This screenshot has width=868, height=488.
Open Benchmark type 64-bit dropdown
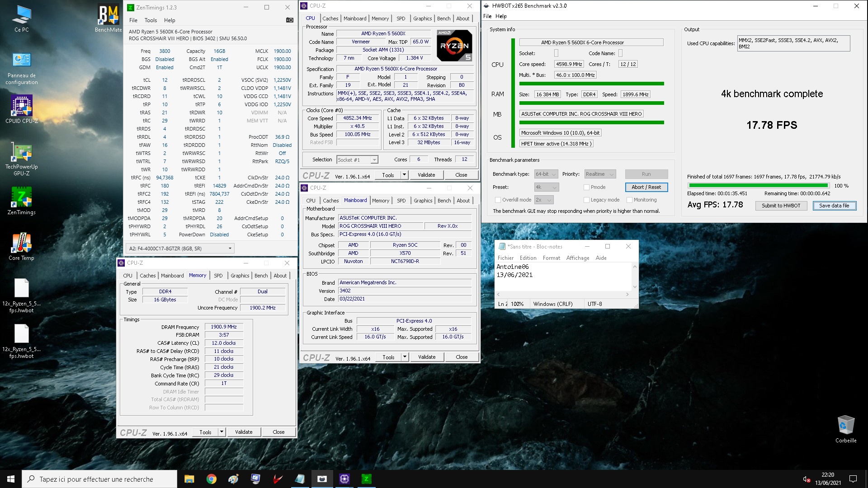coord(546,174)
